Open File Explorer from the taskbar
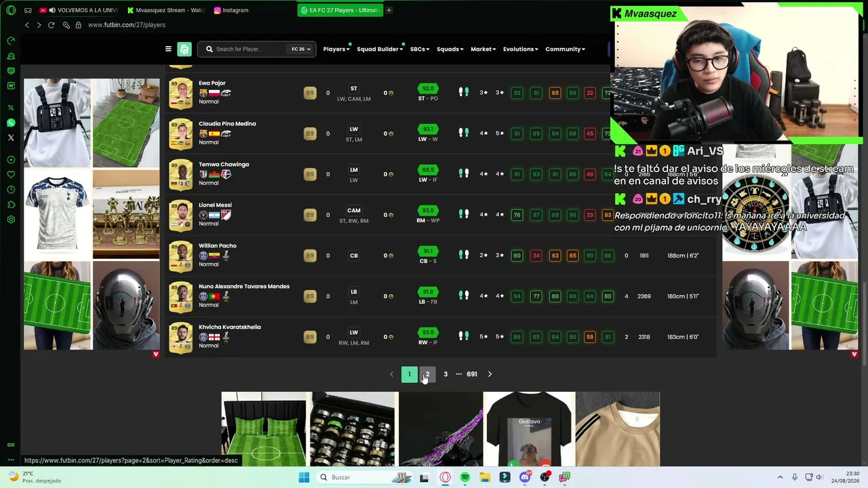Screen dimensions: 868x488 coord(485,477)
